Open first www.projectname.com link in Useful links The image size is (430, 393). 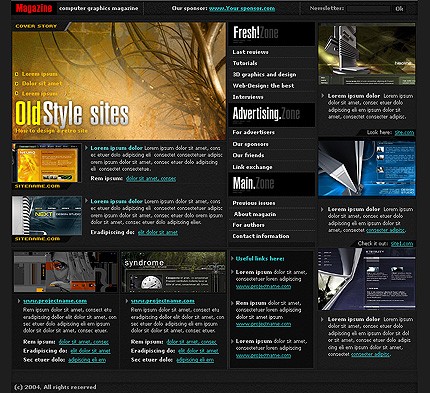click(x=263, y=287)
